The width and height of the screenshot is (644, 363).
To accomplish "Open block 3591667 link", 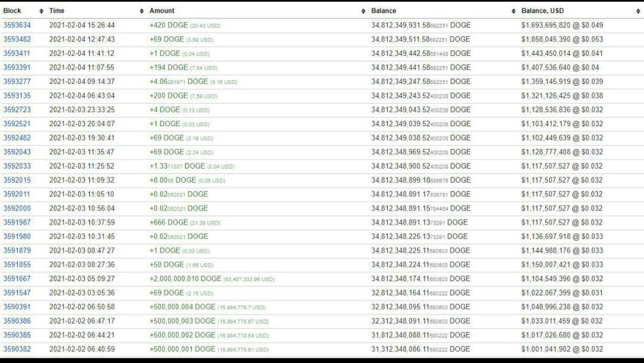I will coord(17,278).
